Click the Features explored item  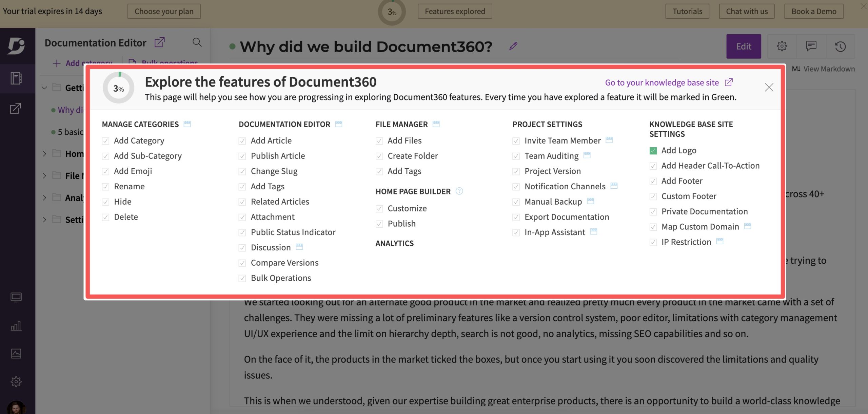[x=455, y=11]
